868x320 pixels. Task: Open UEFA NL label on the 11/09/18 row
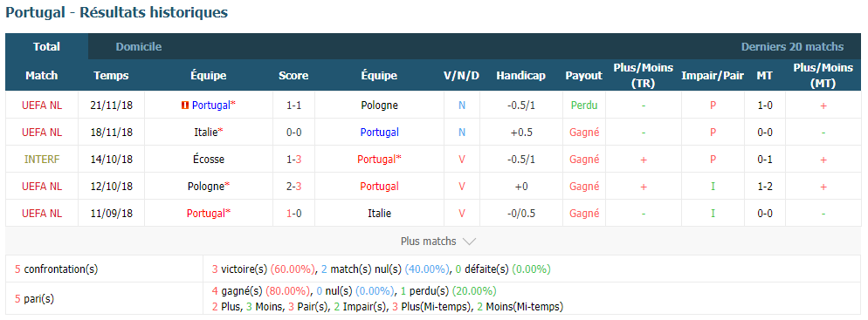coord(42,214)
